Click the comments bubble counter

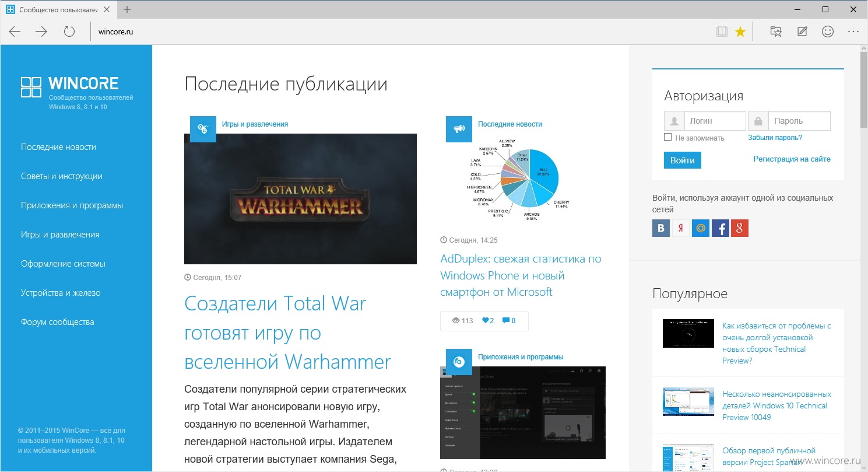click(x=509, y=320)
